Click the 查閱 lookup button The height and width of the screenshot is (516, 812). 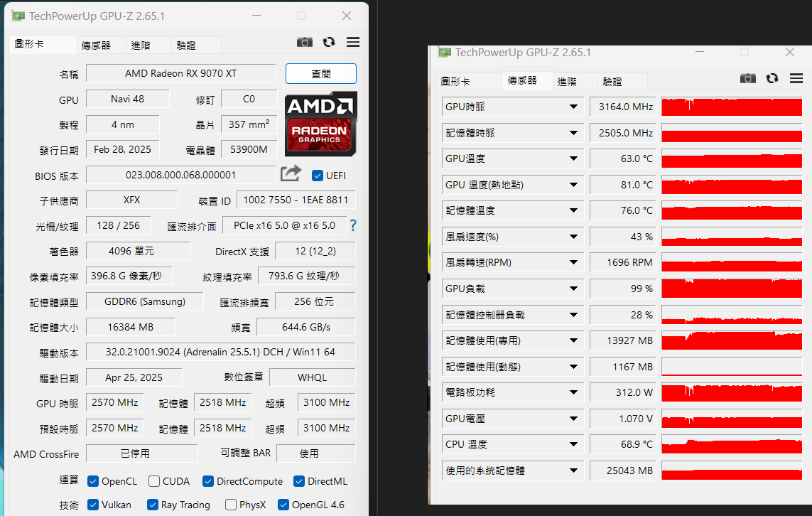click(x=321, y=74)
